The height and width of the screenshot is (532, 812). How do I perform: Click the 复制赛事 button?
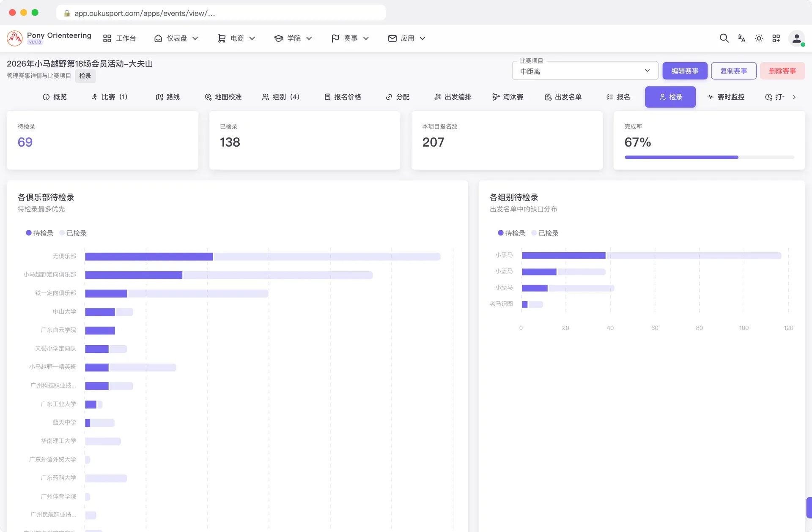(x=733, y=71)
